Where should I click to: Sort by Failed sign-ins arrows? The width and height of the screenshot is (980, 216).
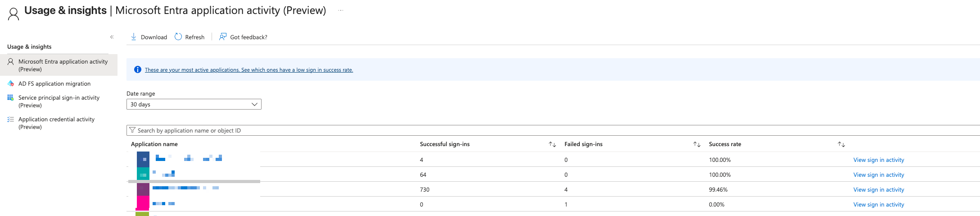tap(697, 144)
